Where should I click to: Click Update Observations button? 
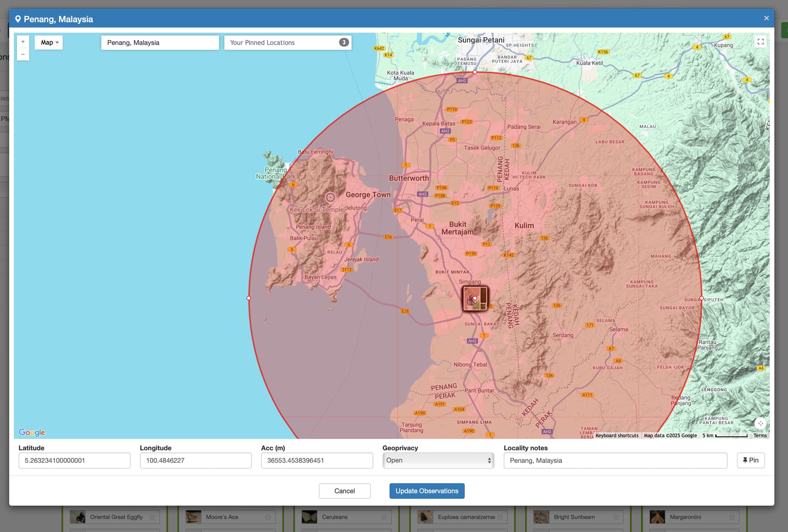click(x=427, y=491)
